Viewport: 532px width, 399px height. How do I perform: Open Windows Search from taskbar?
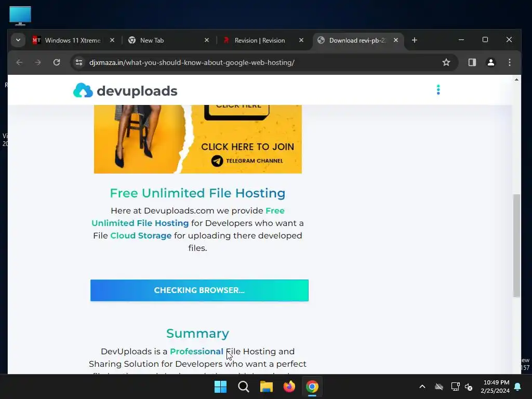click(x=244, y=387)
